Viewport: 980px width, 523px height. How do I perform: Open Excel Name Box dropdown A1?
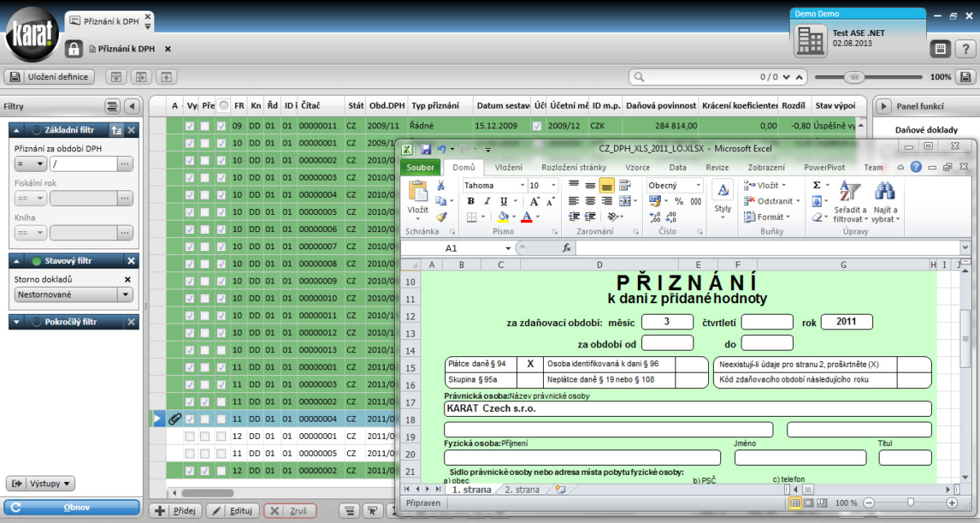click(507, 248)
